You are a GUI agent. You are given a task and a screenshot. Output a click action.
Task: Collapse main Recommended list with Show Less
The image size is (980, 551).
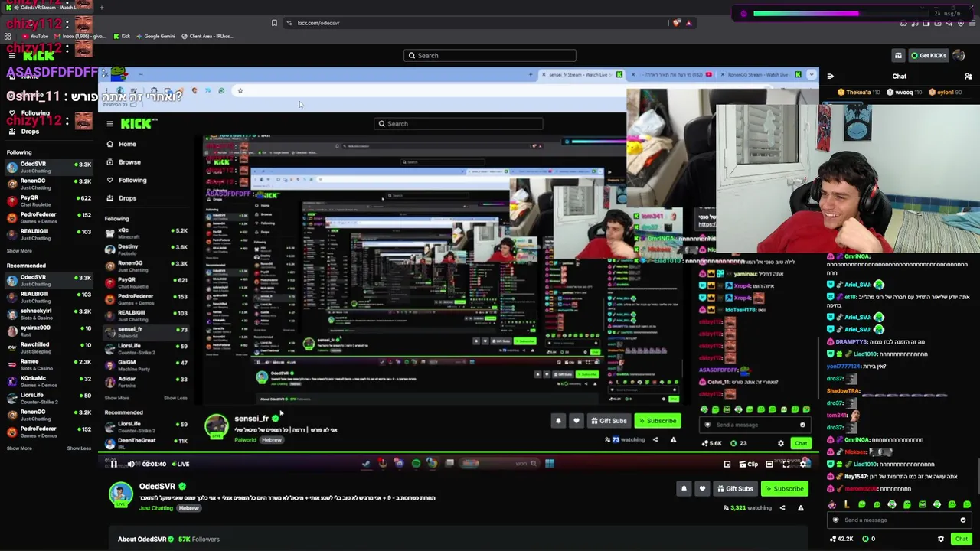(x=79, y=448)
